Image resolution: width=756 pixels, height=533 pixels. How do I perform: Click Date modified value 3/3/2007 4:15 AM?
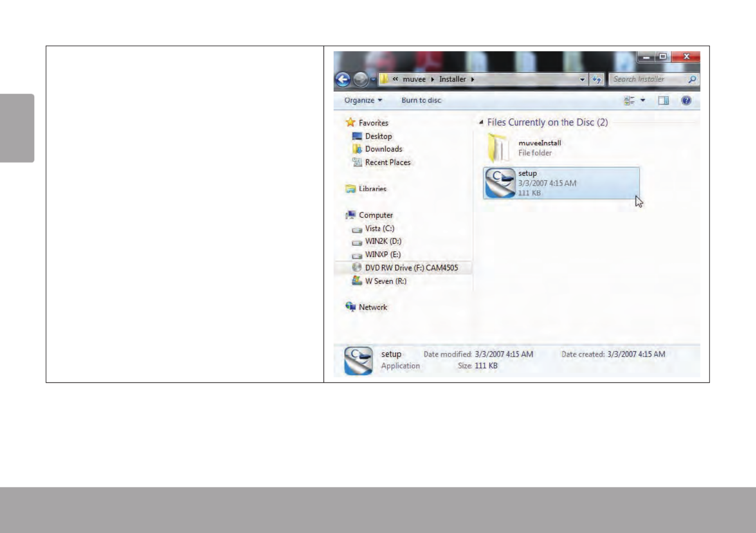coord(504,354)
